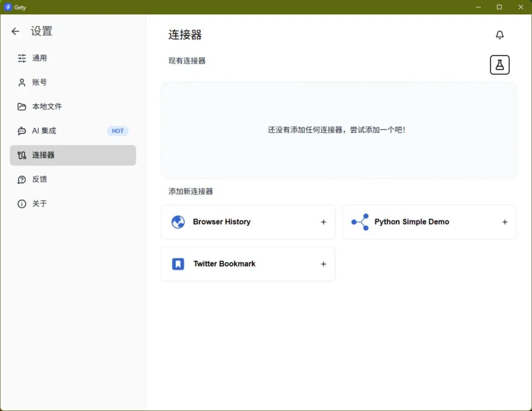This screenshot has width=532, height=411.
Task: Click the Twitter Bookmark blue bookmark icon
Action: (x=178, y=264)
